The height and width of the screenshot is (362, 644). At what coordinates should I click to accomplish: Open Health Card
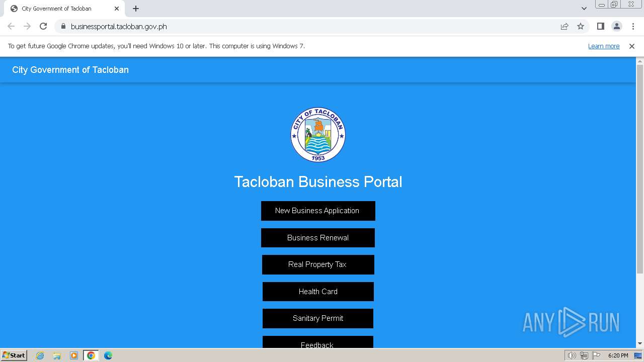(318, 292)
